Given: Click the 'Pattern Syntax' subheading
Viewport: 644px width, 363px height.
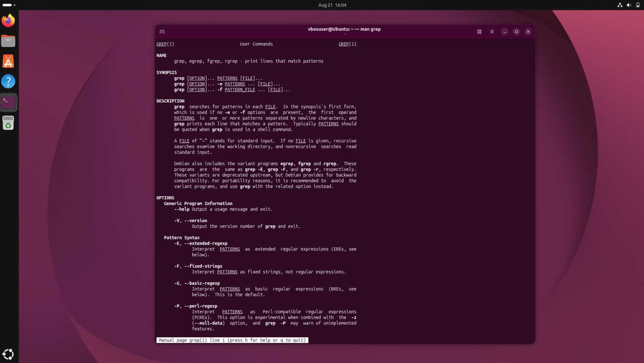Looking at the screenshot, I should pos(182,237).
